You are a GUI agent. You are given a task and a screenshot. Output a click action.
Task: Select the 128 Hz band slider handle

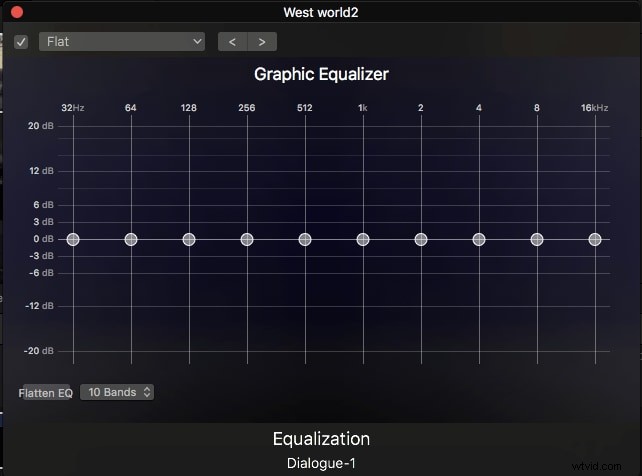(189, 239)
